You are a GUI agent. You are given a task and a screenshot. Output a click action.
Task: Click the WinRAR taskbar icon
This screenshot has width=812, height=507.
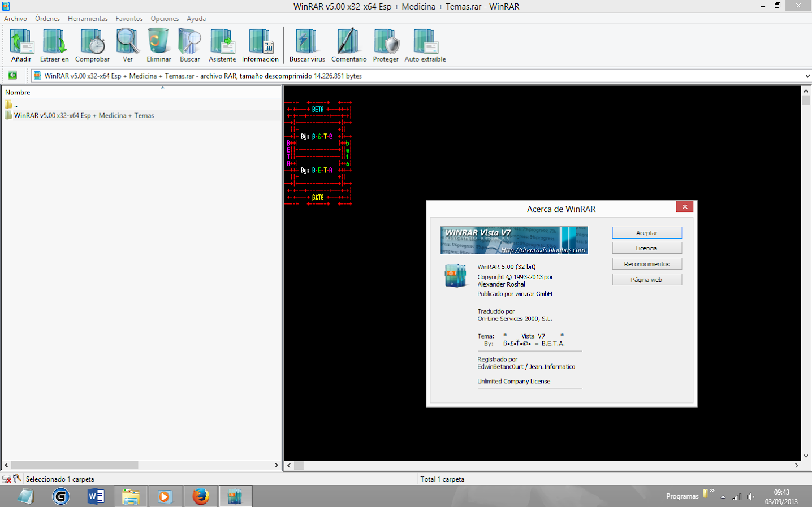click(x=235, y=497)
